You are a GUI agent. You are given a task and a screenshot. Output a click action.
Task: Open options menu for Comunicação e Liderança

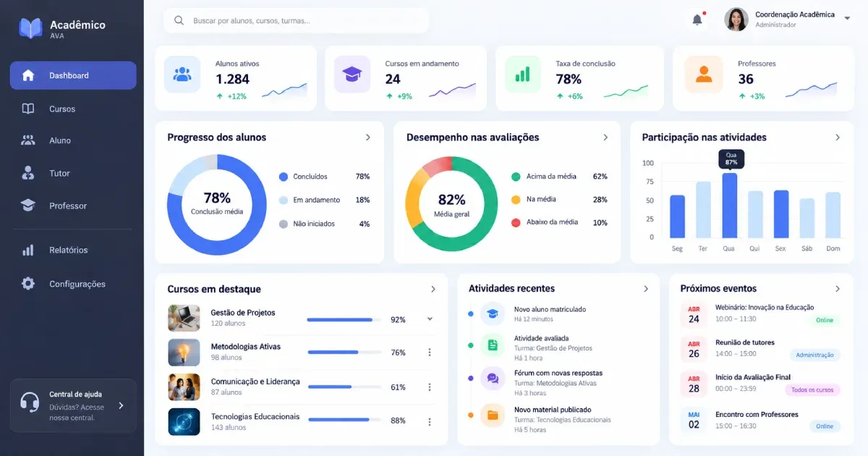click(x=430, y=387)
